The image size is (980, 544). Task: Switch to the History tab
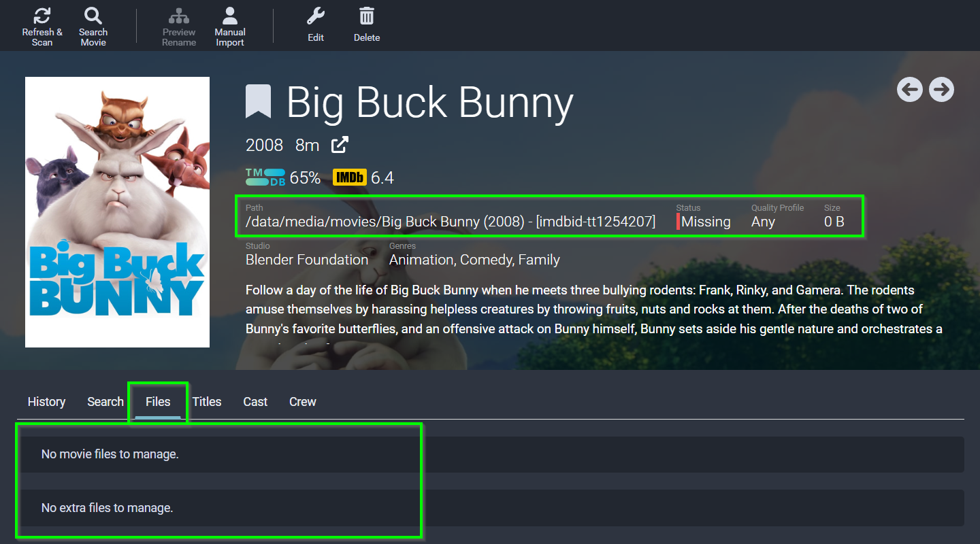click(46, 402)
